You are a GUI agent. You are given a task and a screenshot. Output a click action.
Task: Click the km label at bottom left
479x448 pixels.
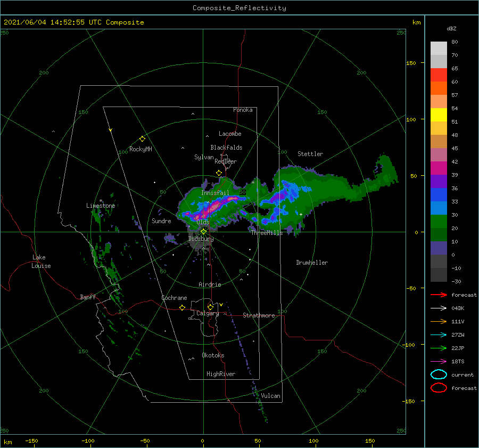[7, 442]
